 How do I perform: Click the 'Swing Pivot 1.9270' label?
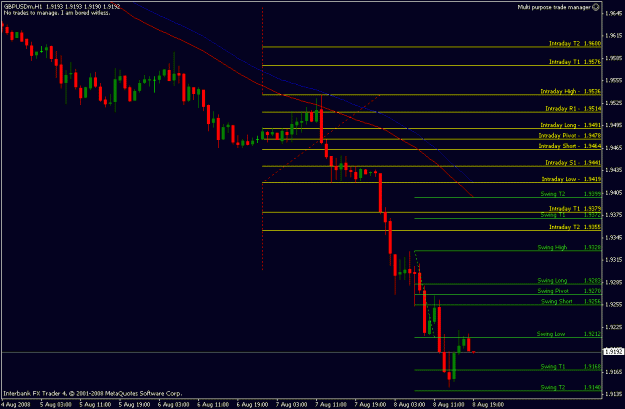(569, 291)
